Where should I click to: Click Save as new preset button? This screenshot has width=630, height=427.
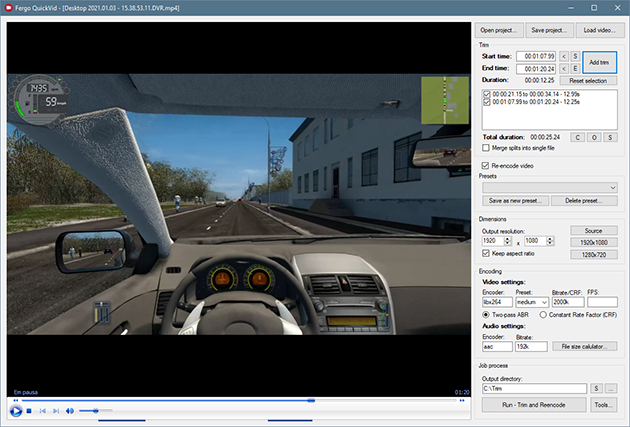click(515, 200)
